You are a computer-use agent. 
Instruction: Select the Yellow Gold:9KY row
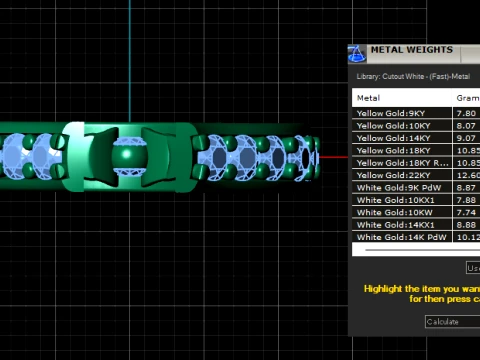[416, 113]
